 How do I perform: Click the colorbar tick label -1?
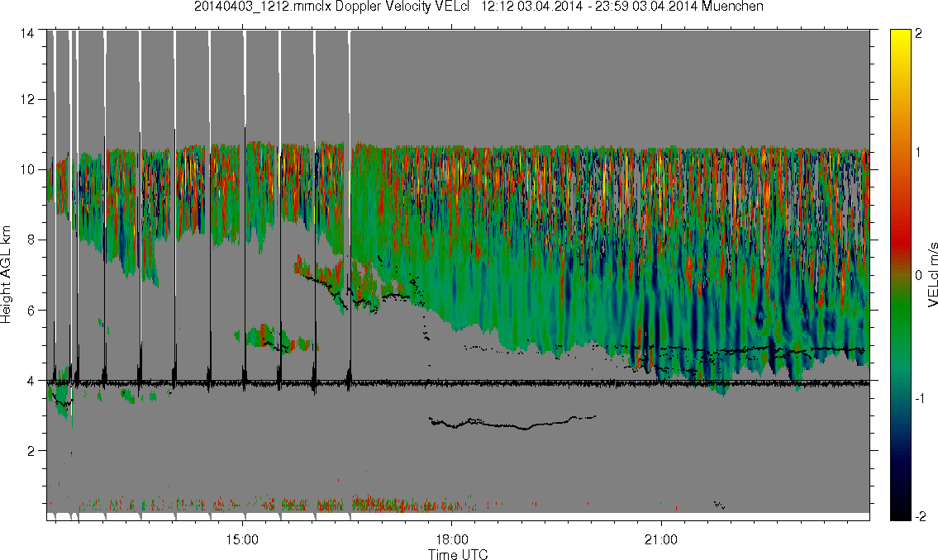920,398
